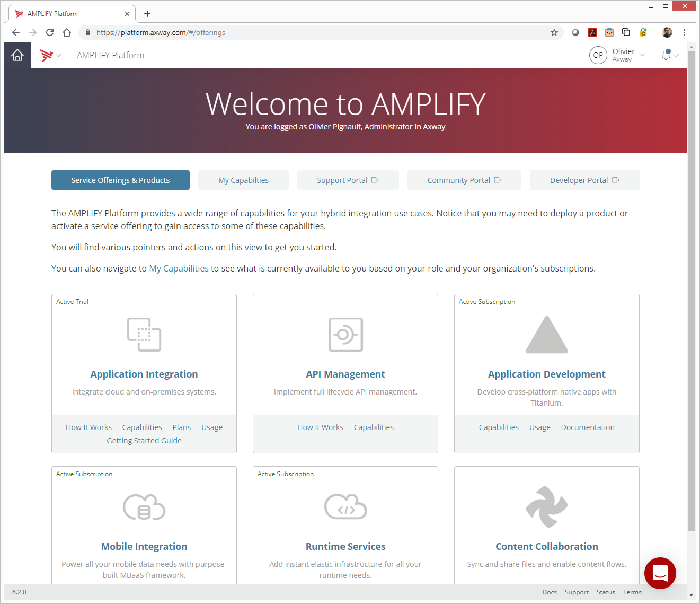View Usage for Application Development
The height and width of the screenshot is (604, 700).
click(540, 427)
